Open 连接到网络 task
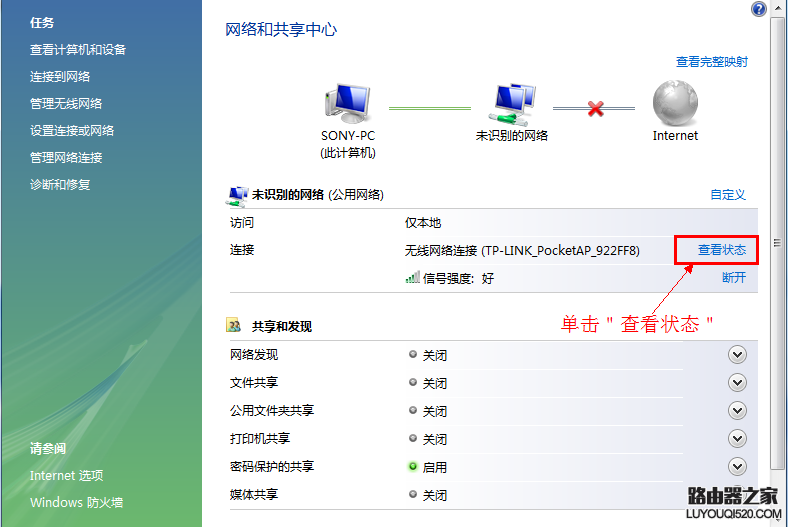The height and width of the screenshot is (527, 788). tap(60, 76)
